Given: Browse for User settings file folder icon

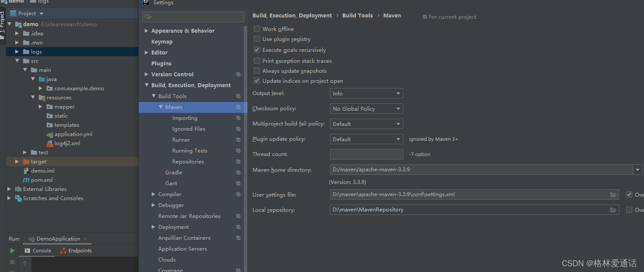Looking at the screenshot, I should coord(613,194).
